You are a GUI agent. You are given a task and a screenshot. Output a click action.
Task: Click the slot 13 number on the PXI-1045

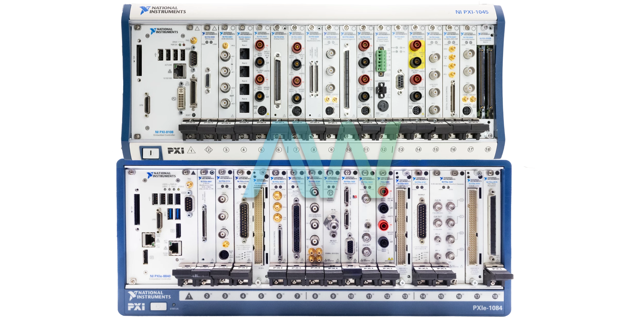click(401, 149)
